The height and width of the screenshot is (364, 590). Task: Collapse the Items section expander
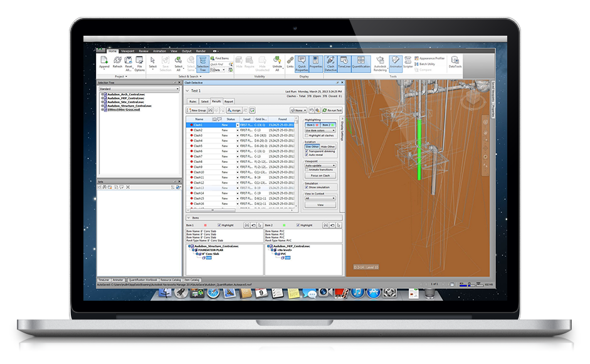click(x=189, y=218)
